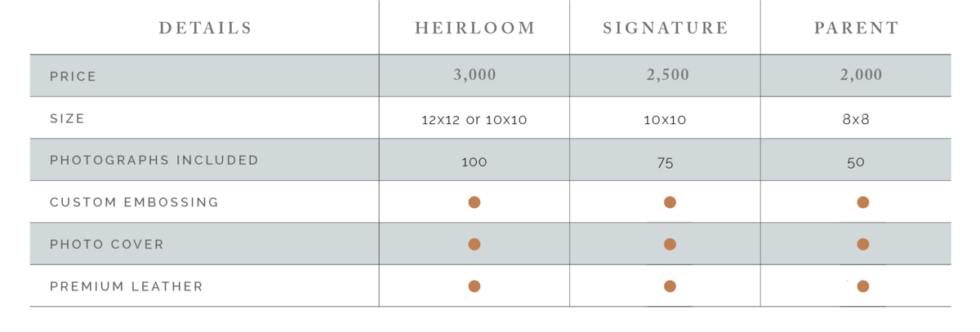This screenshot has width=980, height=332.
Task: Select the 8x8 size cell
Action: (x=857, y=119)
